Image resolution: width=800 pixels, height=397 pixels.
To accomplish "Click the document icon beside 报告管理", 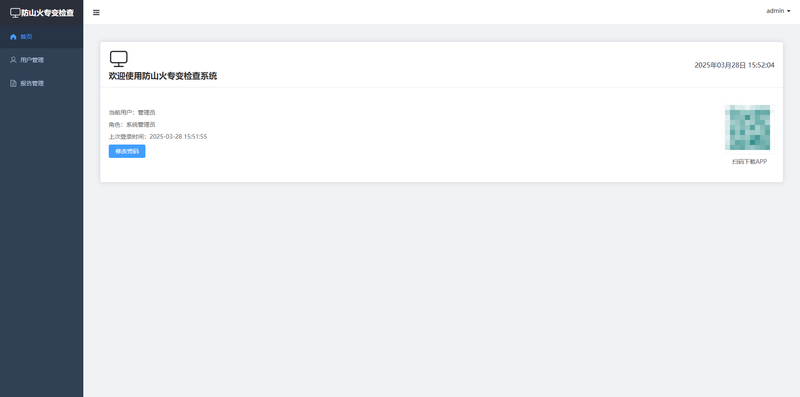I will tap(13, 83).
